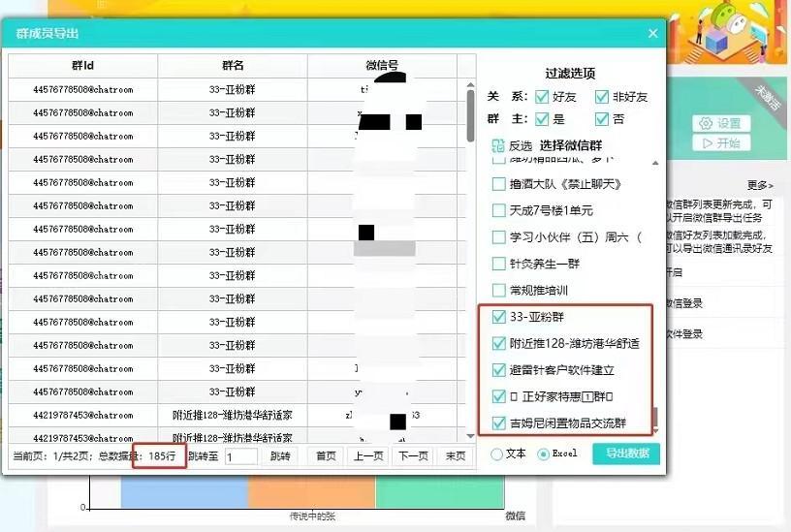Click the 当前页: 1/共2页 status text
The width and height of the screenshot is (791, 532).
pyautogui.click(x=52, y=456)
